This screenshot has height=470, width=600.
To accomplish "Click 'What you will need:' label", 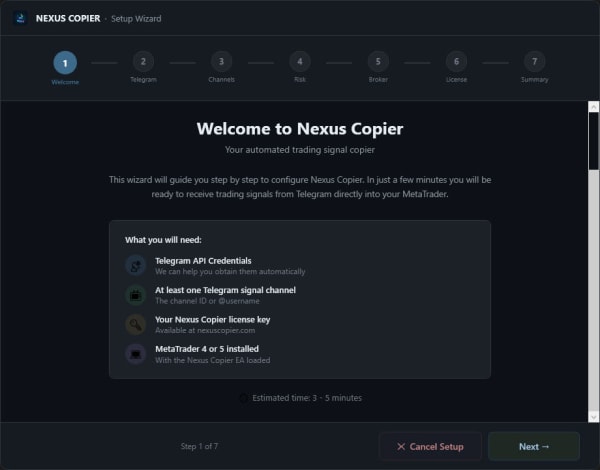I will click(163, 240).
